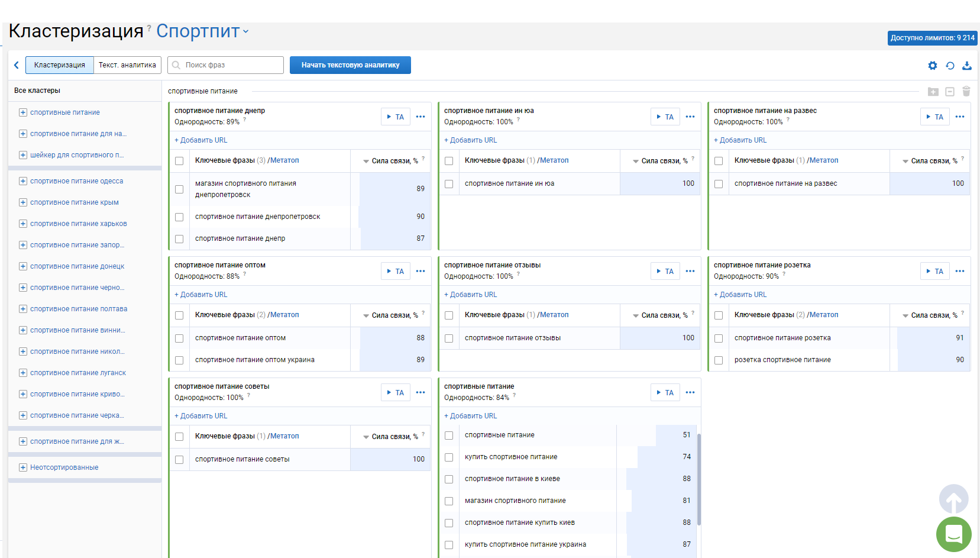The height and width of the screenshot is (558, 980).
Task: Click the trash delete icon
Action: pyautogui.click(x=966, y=91)
